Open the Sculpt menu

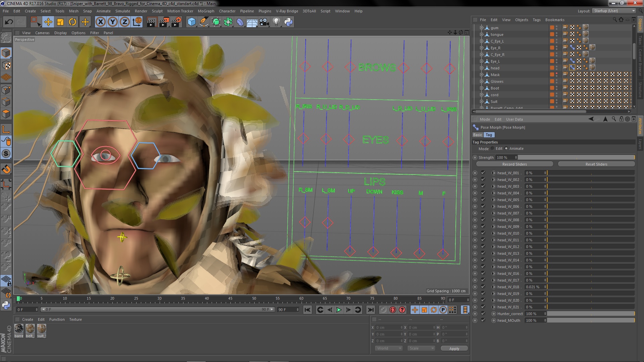[157, 11]
